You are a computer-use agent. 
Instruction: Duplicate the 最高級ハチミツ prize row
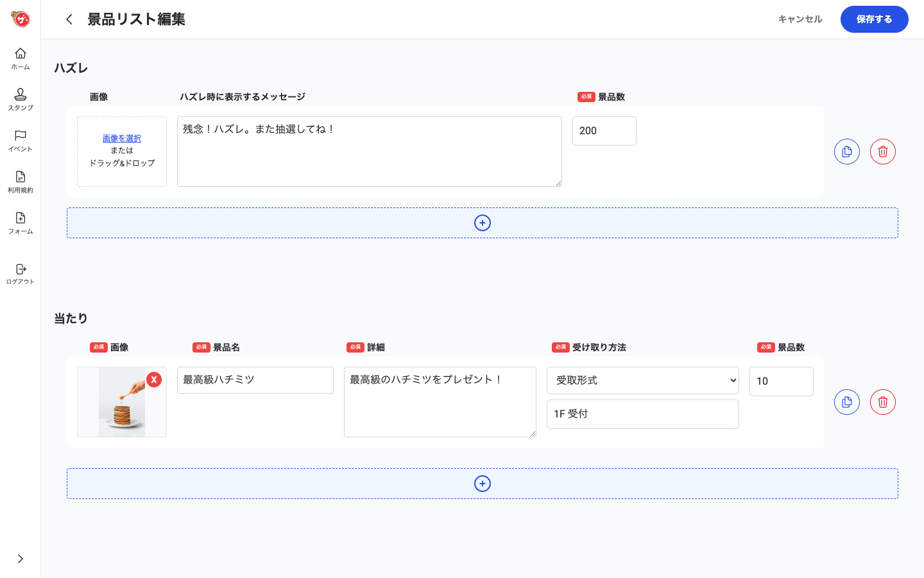click(x=846, y=402)
